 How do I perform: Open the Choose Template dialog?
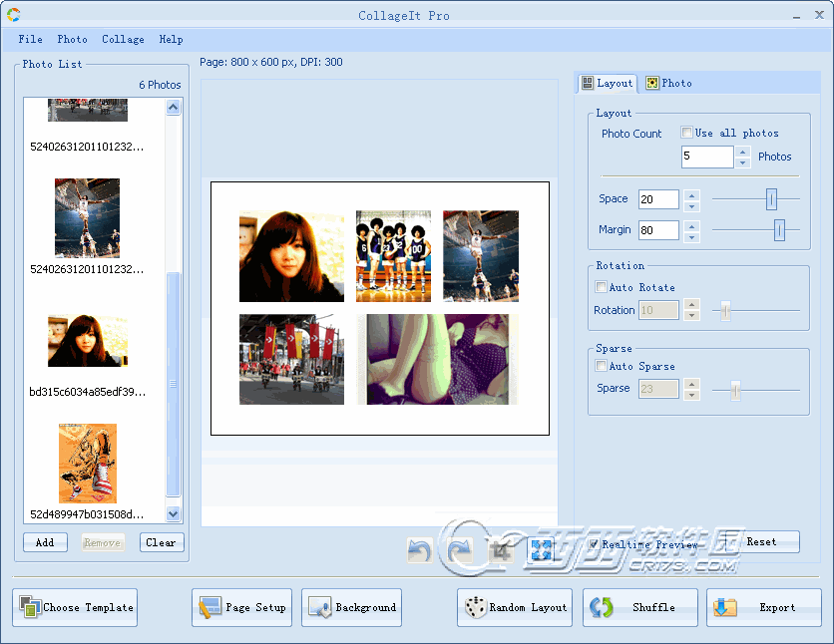(75, 607)
